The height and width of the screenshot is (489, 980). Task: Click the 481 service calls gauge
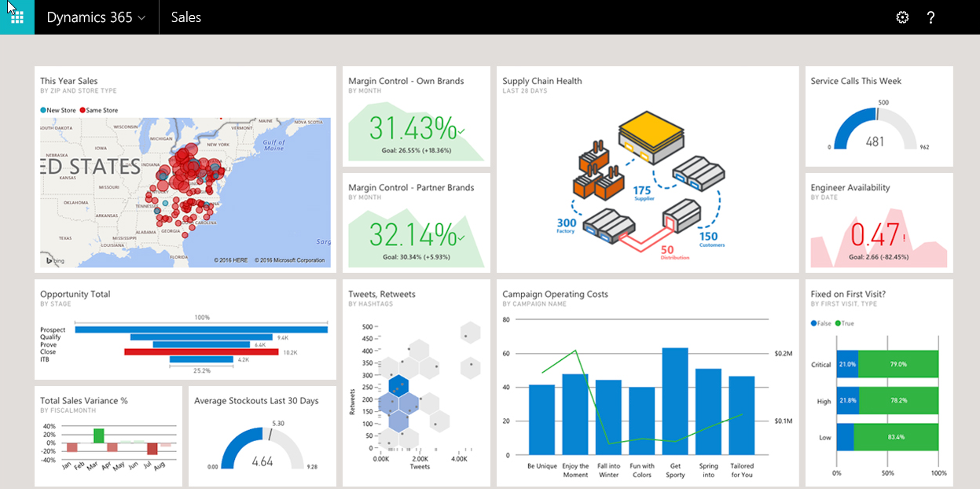[874, 128]
